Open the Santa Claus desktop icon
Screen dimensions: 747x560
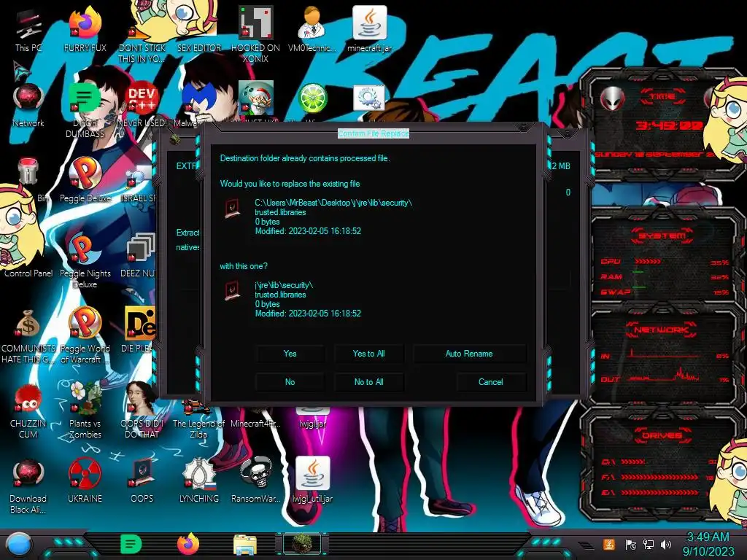(256, 98)
